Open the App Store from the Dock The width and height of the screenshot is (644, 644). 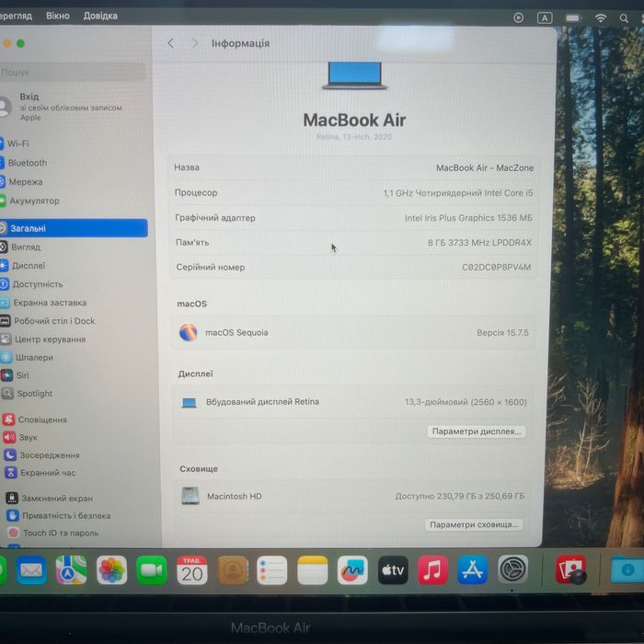point(473,569)
